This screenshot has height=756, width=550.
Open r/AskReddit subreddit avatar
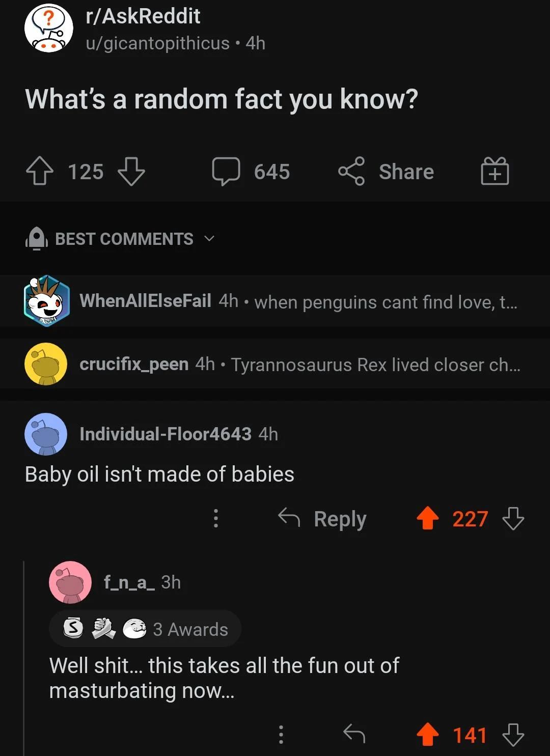point(48,29)
